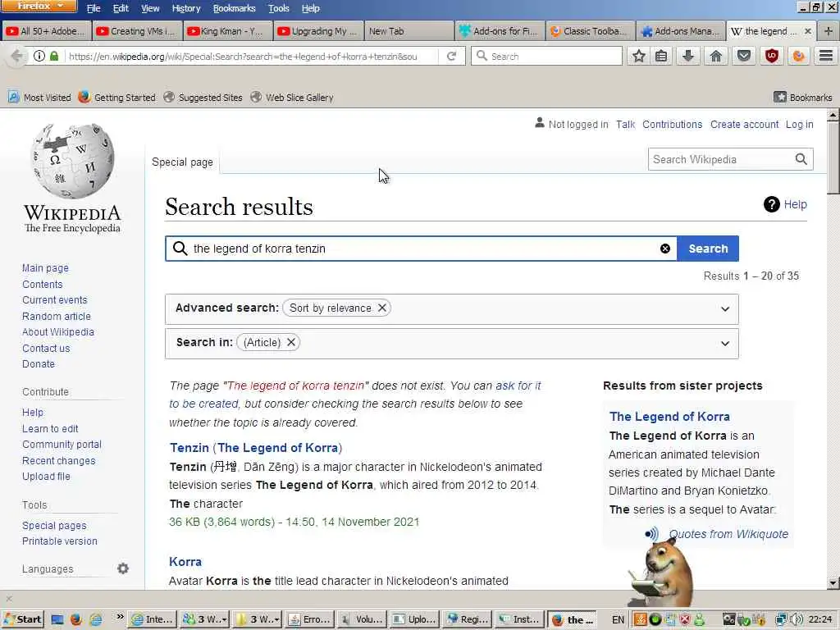Open Tenzin (The Legend of Korra) result

click(x=256, y=447)
